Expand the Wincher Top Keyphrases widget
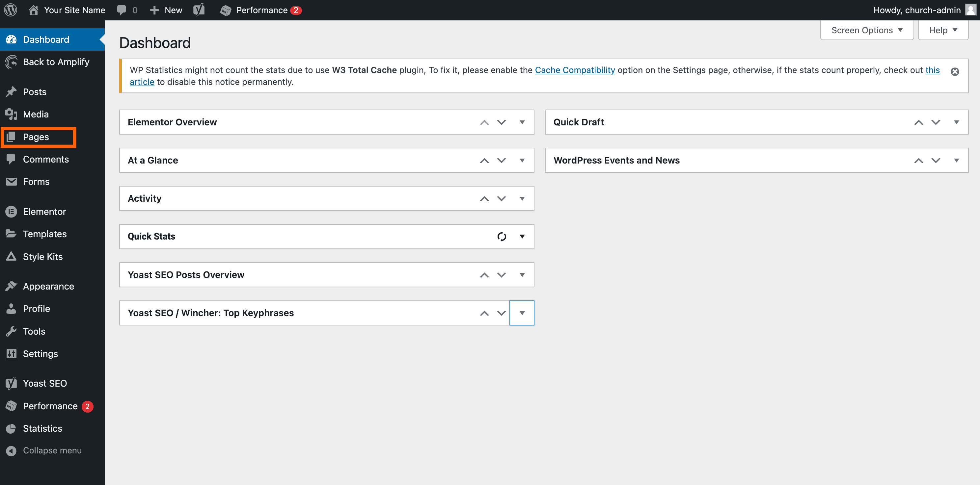The height and width of the screenshot is (485, 980). (522, 313)
